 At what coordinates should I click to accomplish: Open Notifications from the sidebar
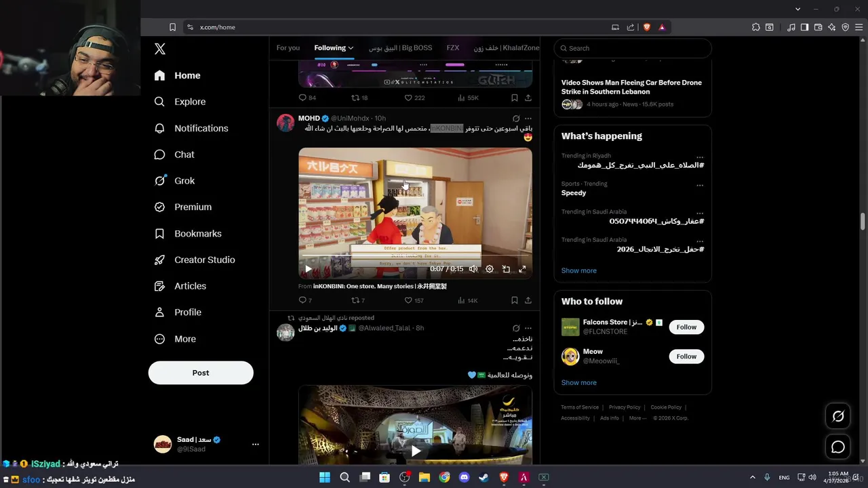pos(191,128)
